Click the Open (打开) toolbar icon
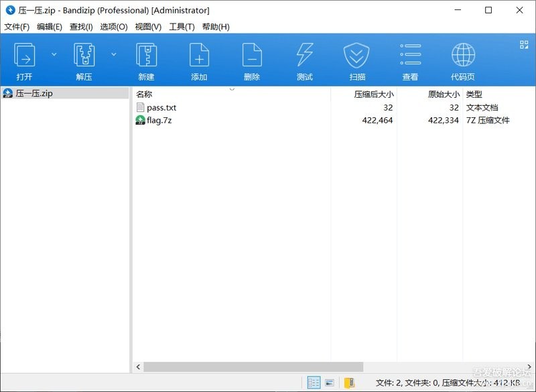The image size is (536, 392). click(x=24, y=55)
